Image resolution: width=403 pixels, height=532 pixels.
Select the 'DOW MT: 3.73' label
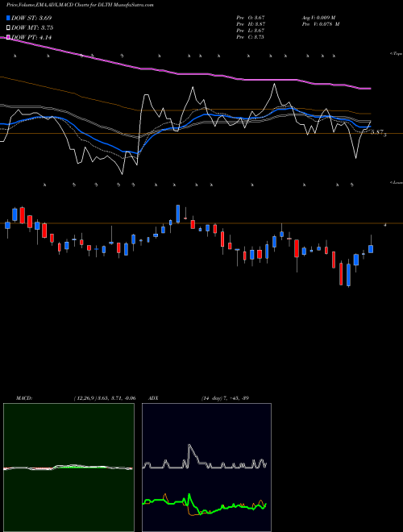(x=32, y=28)
